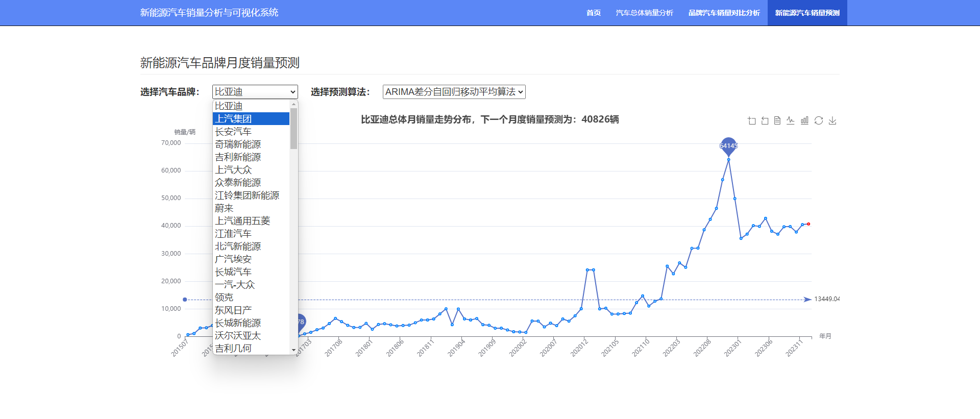This screenshot has width=980, height=419.
Task: Choose 吉利几何 from the list
Action: 251,349
